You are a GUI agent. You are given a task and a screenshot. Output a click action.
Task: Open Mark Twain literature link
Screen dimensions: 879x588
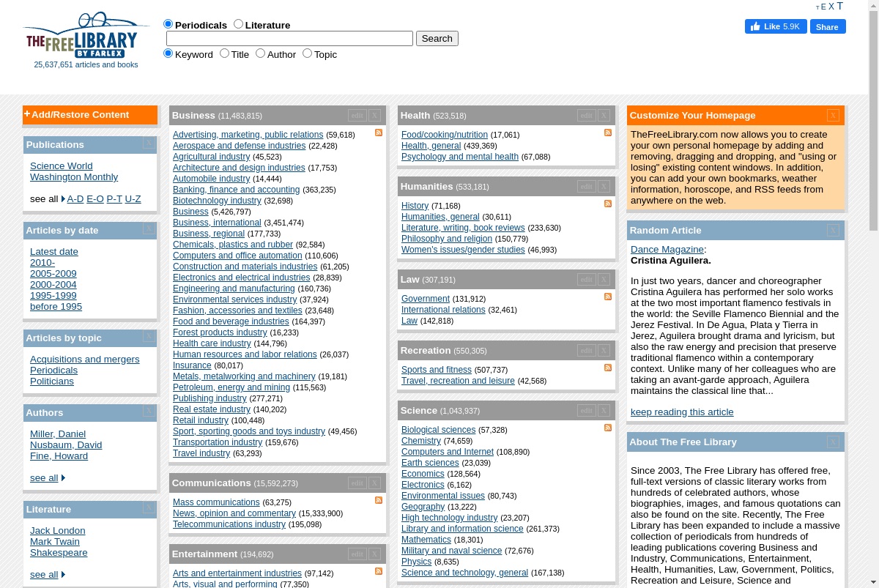point(55,541)
